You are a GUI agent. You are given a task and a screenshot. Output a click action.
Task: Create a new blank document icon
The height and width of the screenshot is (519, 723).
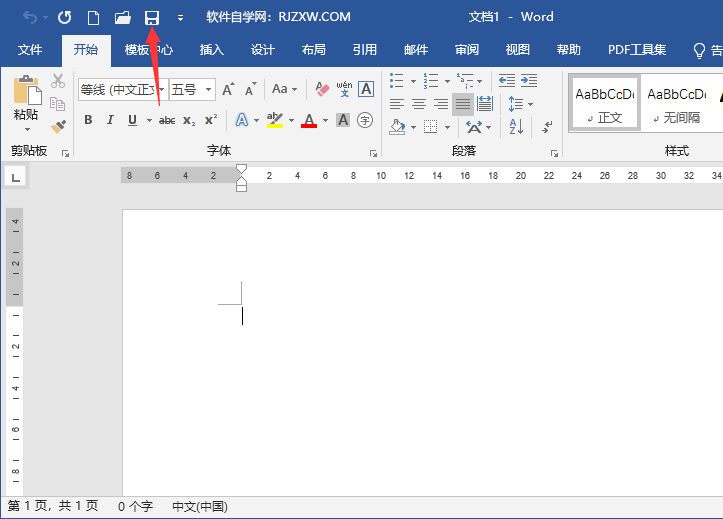93,18
